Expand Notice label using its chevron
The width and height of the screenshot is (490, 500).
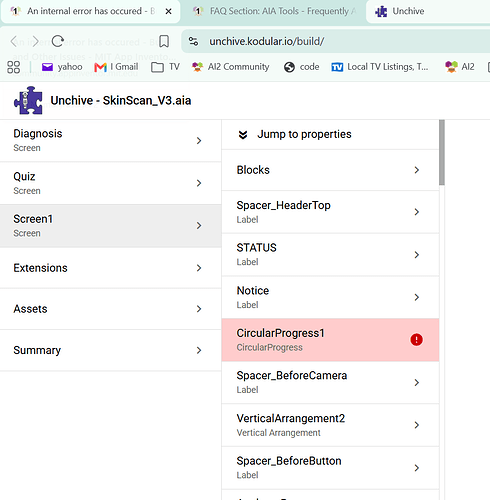pyautogui.click(x=417, y=297)
